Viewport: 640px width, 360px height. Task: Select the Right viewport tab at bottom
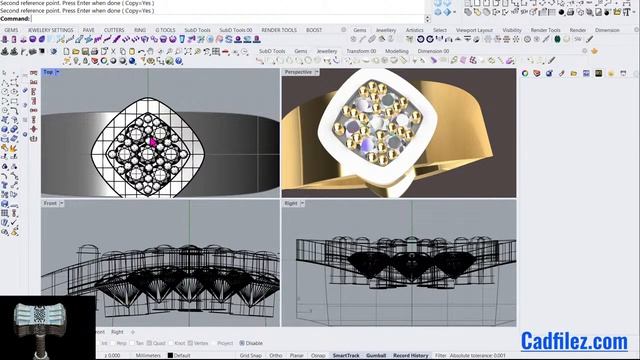click(117, 332)
